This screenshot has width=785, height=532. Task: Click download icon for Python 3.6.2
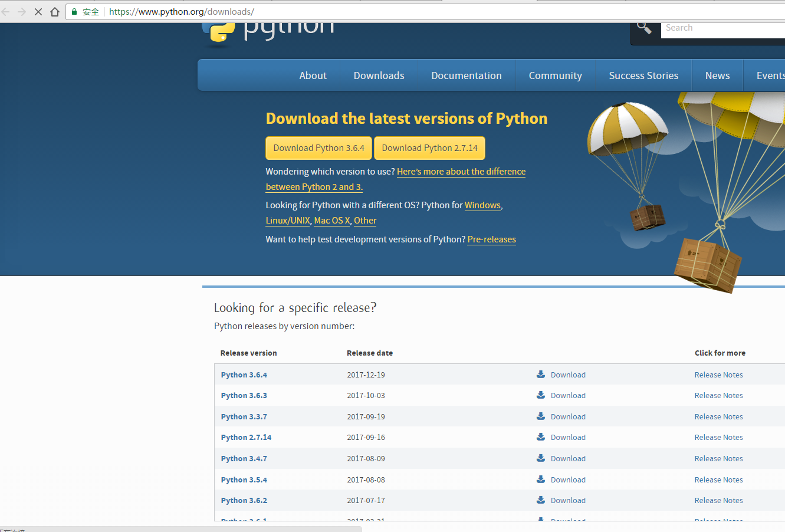(x=541, y=500)
